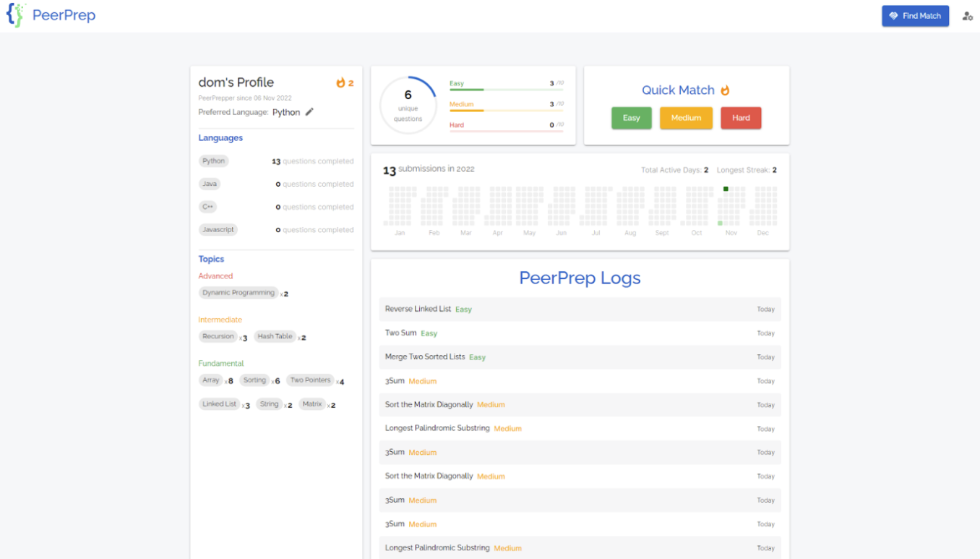
Task: Start a Hard quick match
Action: (741, 118)
